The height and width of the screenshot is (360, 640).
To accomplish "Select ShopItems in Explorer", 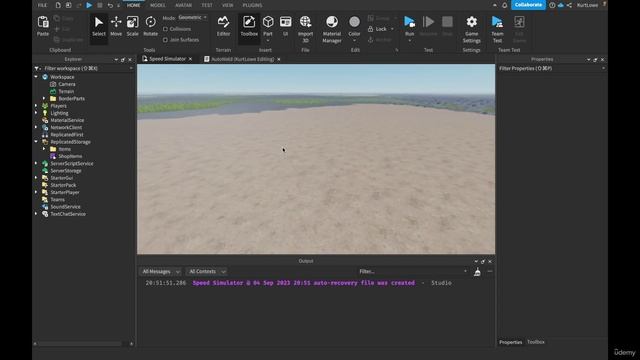I will coord(70,156).
